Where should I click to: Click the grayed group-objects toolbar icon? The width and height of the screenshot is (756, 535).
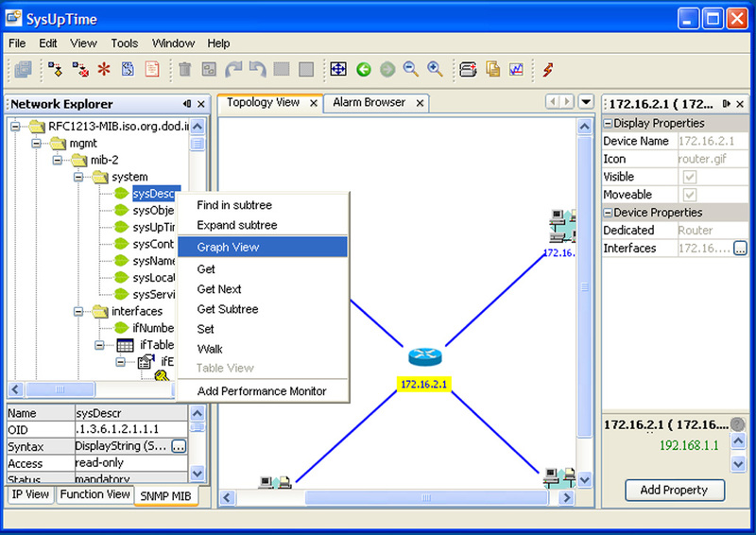pos(209,69)
